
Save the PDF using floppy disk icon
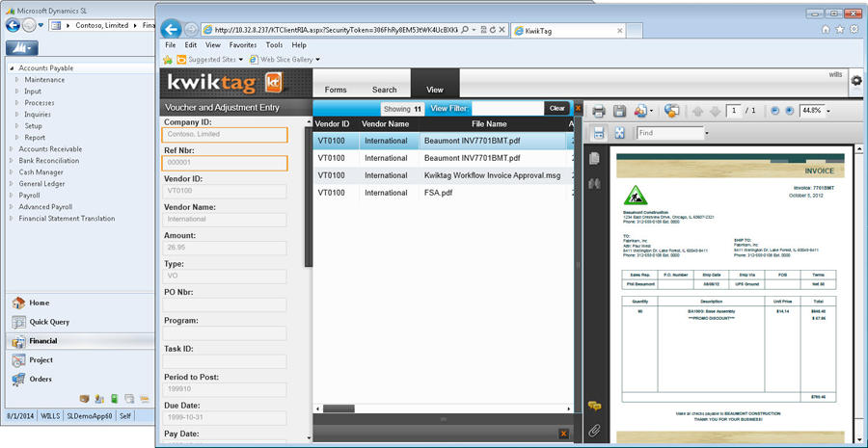point(619,111)
